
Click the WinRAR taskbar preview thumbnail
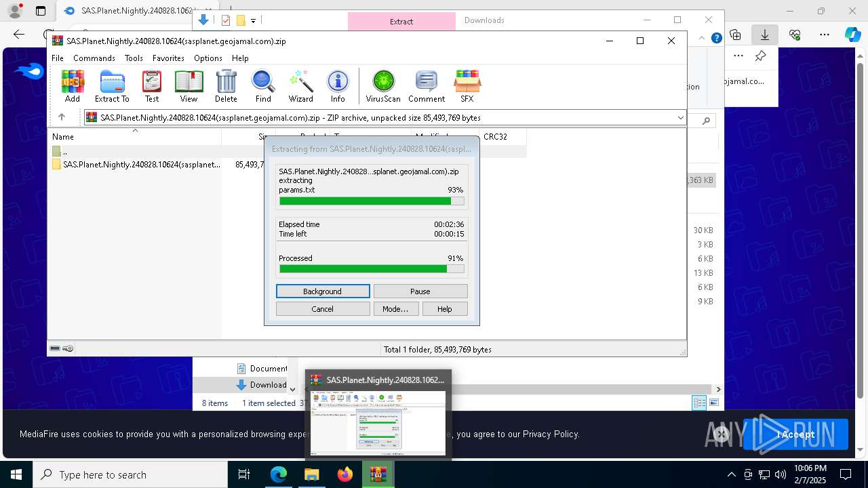(378, 422)
